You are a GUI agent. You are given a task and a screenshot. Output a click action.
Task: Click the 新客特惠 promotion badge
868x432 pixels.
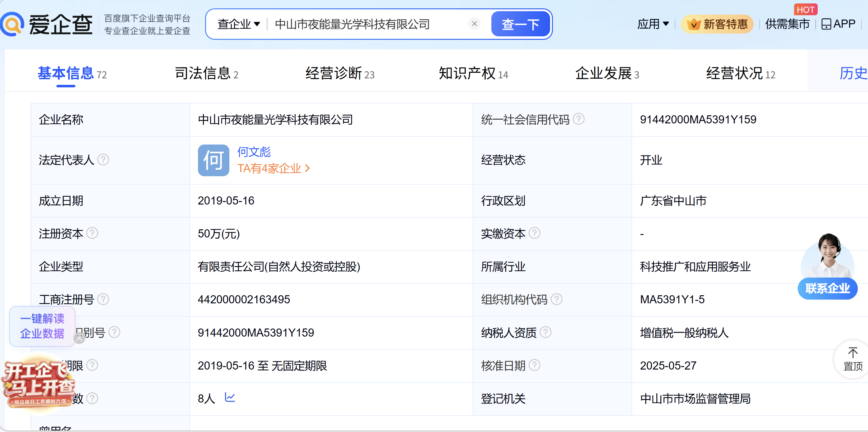(717, 24)
